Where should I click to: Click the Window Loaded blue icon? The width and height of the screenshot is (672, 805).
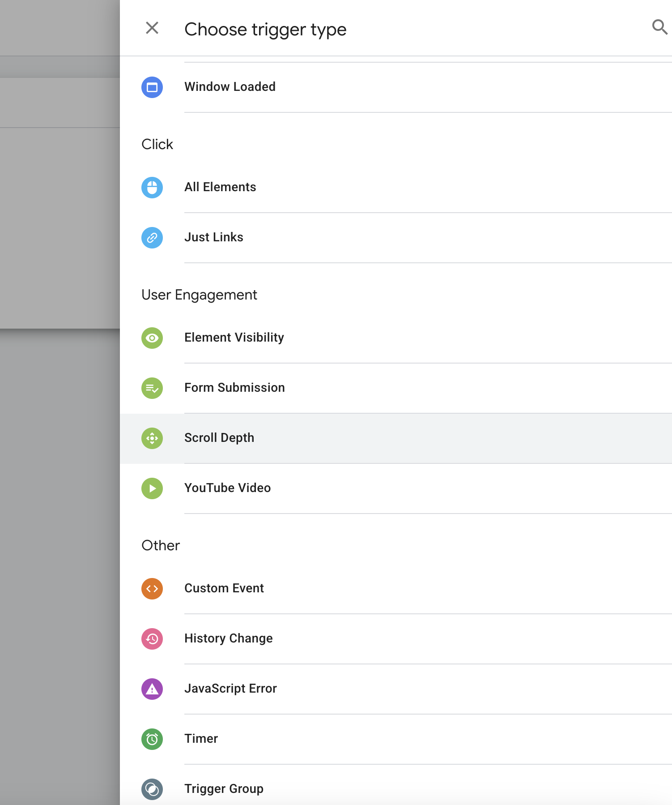tap(152, 87)
